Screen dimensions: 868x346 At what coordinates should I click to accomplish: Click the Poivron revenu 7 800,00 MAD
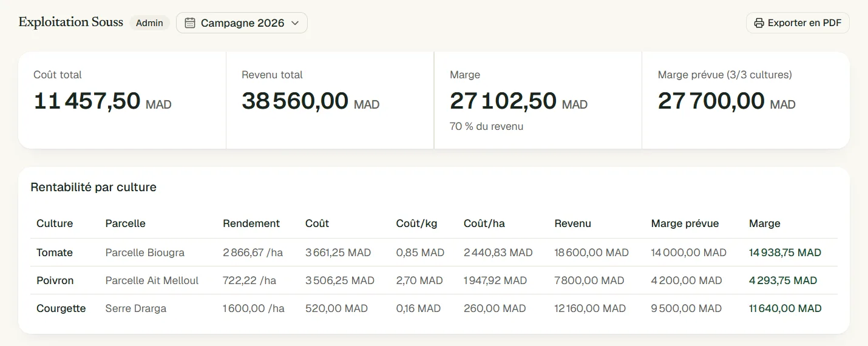click(589, 280)
